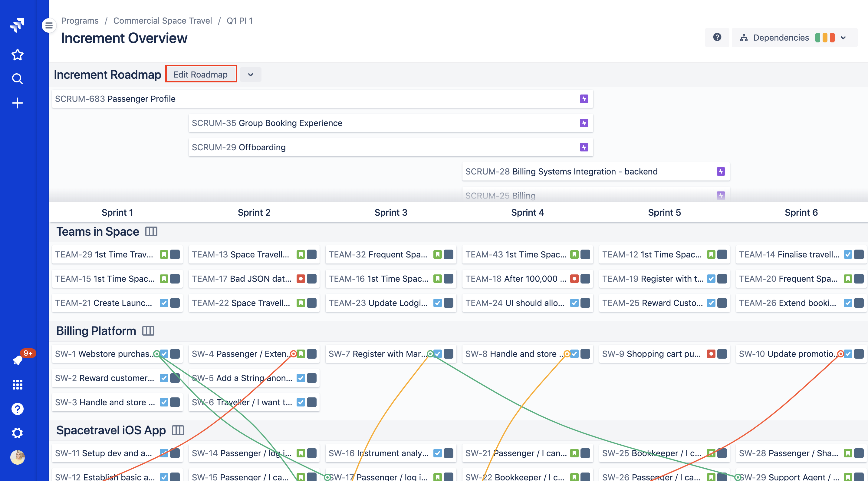Open the sidebar Help question icon
868x481 pixels.
point(17,409)
